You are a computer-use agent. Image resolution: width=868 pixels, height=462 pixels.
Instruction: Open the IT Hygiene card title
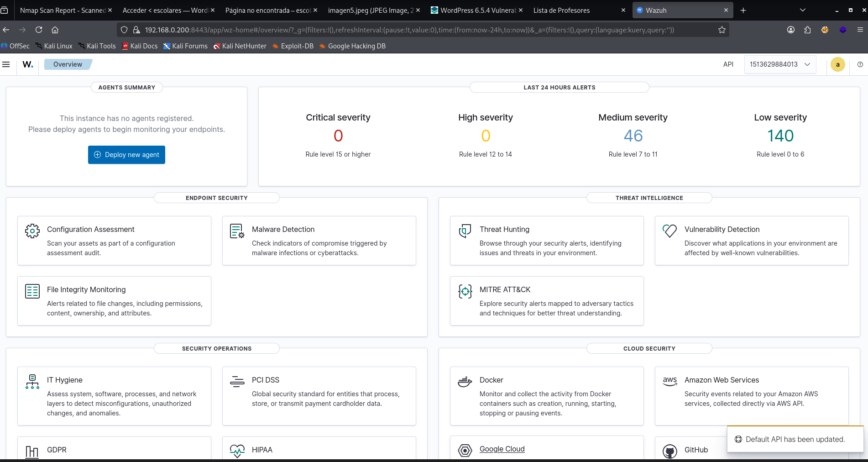tap(65, 380)
